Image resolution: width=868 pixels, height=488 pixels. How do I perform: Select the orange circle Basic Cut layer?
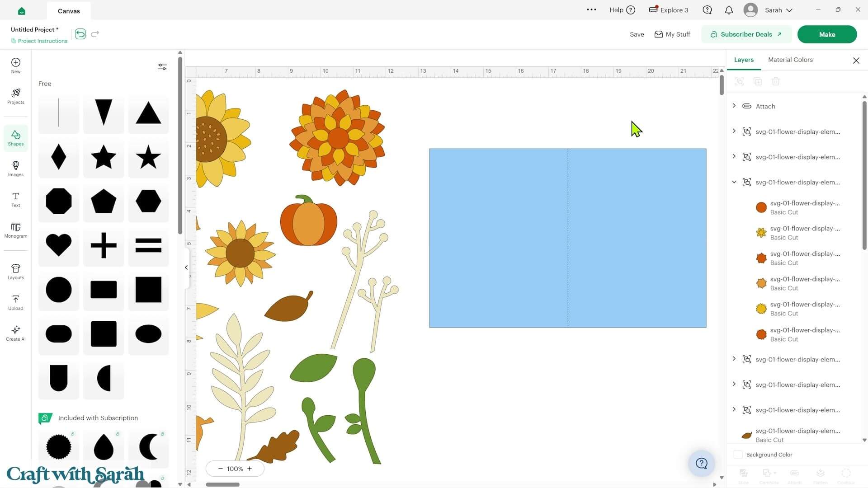(798, 207)
